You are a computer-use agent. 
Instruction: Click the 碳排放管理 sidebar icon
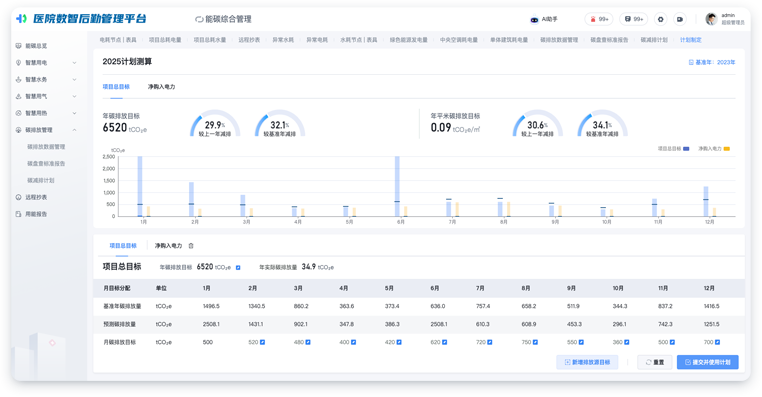click(18, 130)
